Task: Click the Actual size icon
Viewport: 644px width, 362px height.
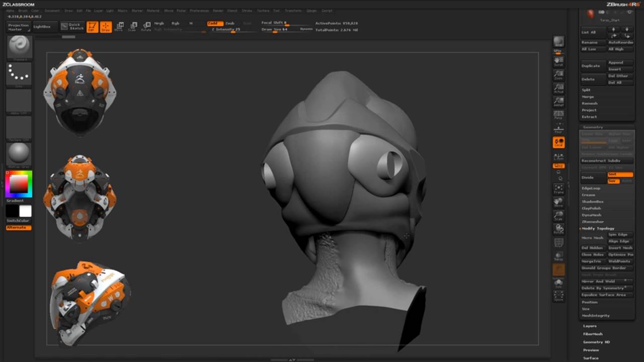Action: (x=558, y=88)
